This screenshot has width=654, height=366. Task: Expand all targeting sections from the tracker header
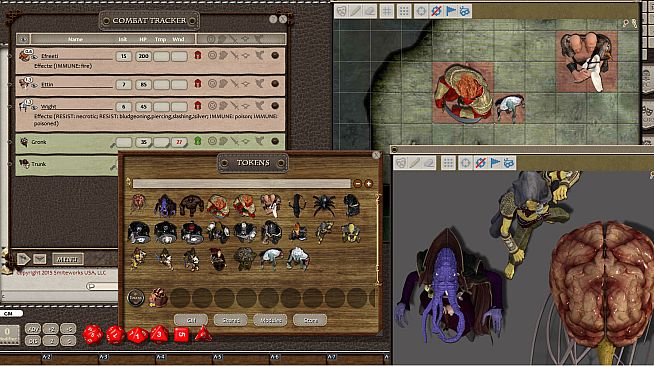click(x=211, y=39)
